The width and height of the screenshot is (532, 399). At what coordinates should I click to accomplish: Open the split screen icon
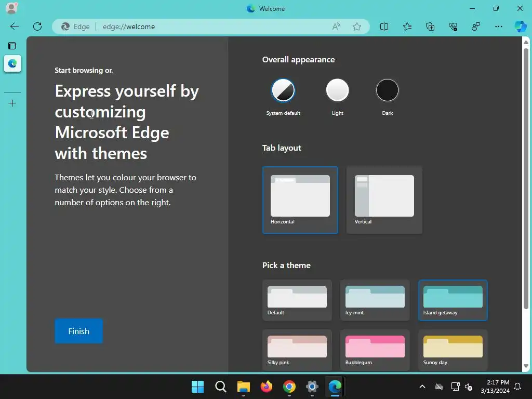pos(384,26)
